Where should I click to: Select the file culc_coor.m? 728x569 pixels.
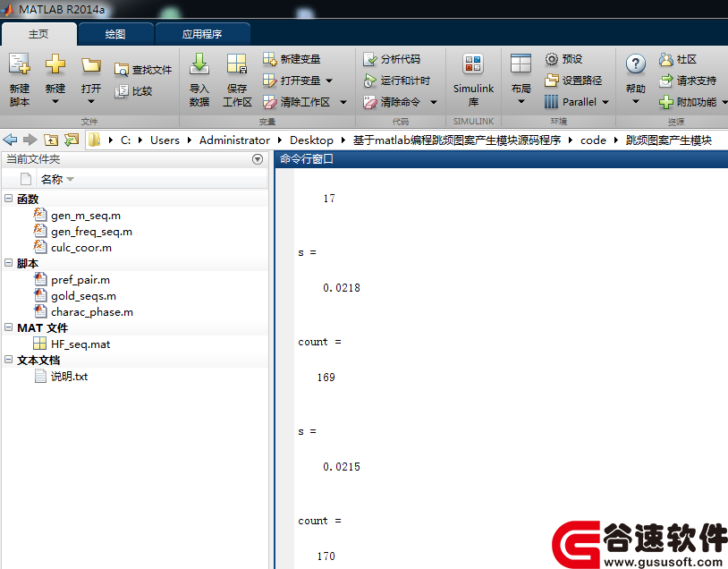81,248
